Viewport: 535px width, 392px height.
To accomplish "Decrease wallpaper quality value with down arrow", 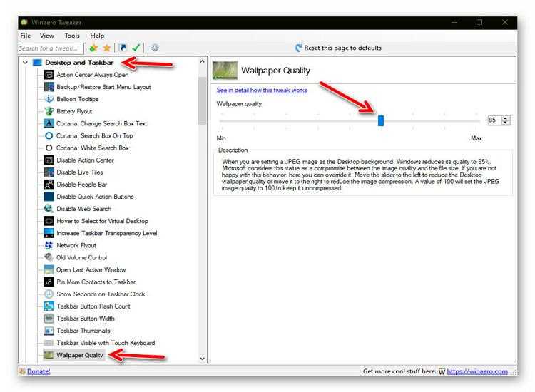I will (x=506, y=123).
